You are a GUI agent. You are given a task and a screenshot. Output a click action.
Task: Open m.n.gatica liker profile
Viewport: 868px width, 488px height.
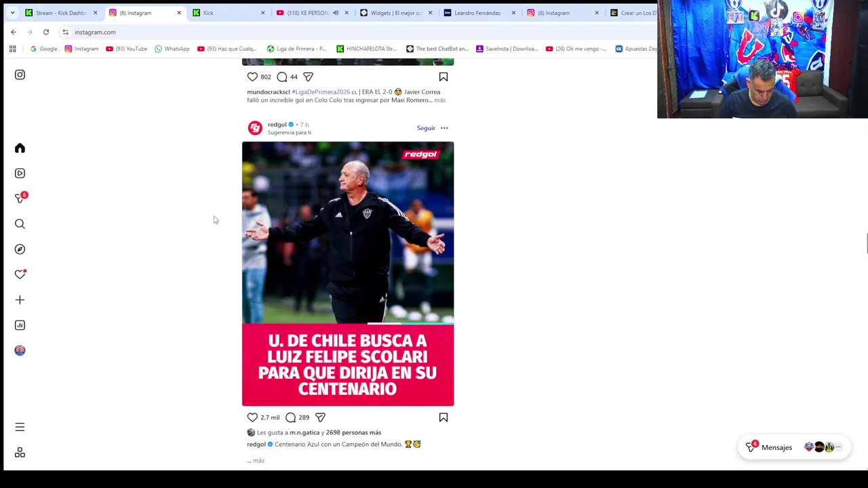(304, 432)
